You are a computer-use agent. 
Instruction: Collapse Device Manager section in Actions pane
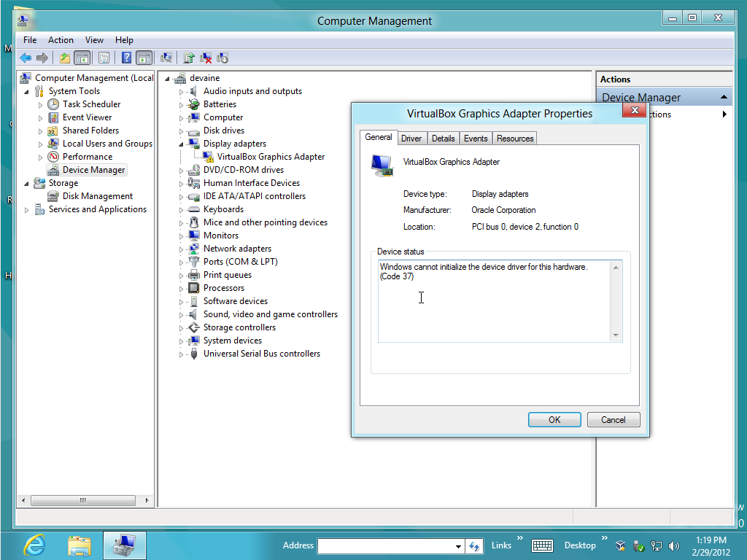pyautogui.click(x=724, y=97)
